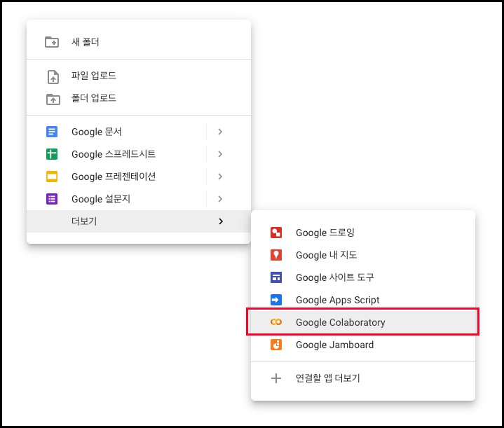Click the folder upload icon
This screenshot has height=428, width=504.
point(53,99)
